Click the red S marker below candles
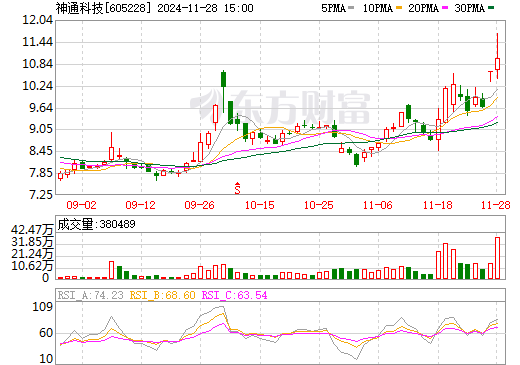The image size is (520, 365). point(237,188)
